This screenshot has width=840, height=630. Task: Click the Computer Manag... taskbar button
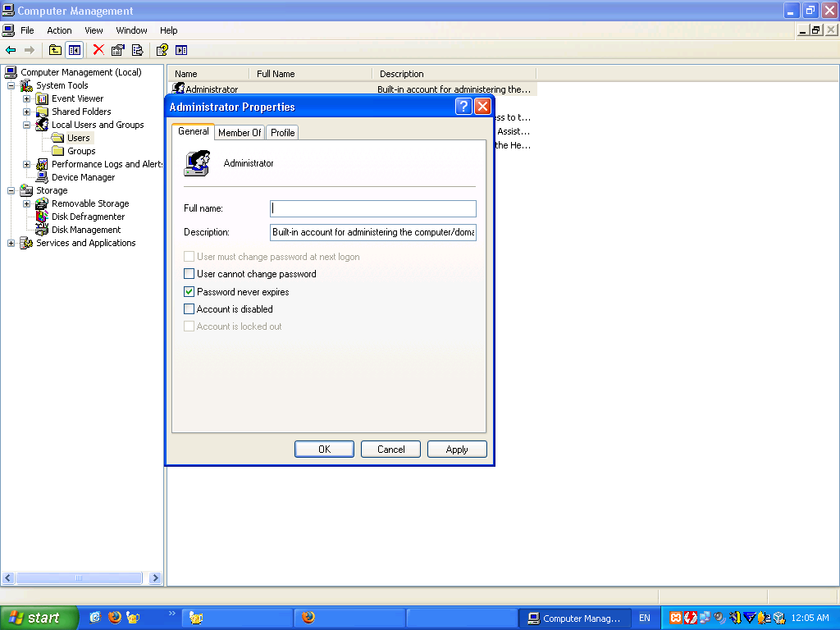coord(574,619)
